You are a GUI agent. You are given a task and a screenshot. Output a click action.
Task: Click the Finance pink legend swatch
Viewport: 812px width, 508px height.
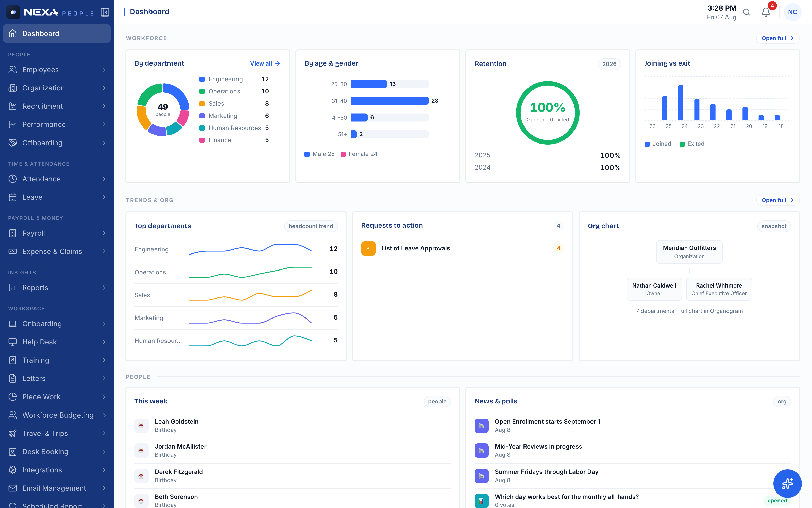202,140
